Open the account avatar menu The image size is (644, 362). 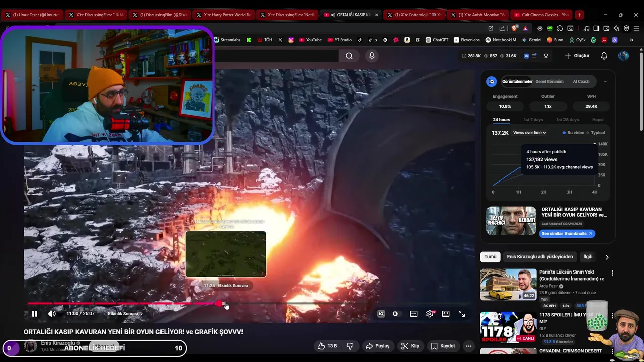[x=623, y=56]
